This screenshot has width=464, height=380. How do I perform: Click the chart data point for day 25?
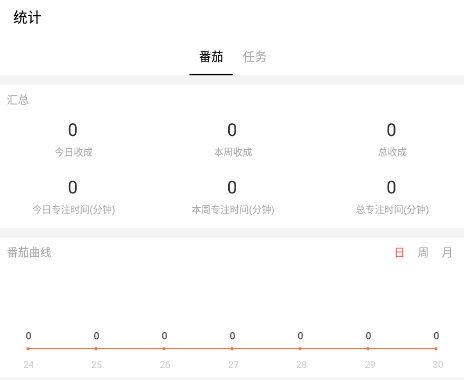coord(96,349)
